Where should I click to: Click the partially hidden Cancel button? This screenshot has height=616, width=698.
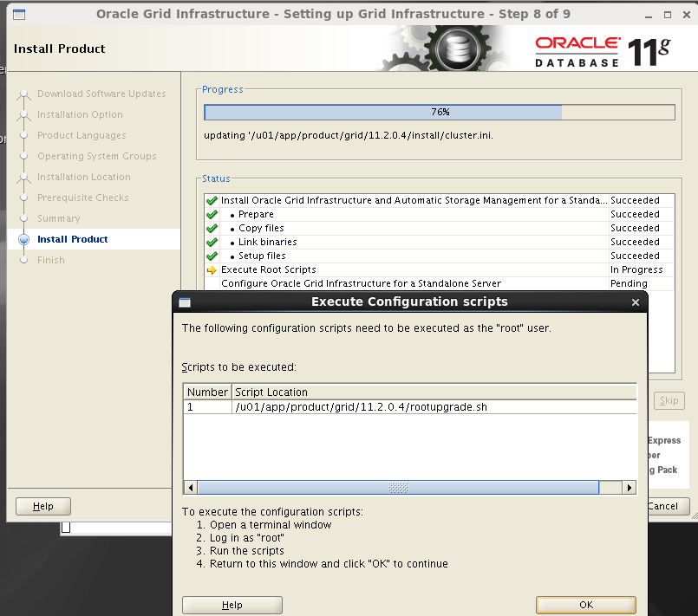click(669, 506)
